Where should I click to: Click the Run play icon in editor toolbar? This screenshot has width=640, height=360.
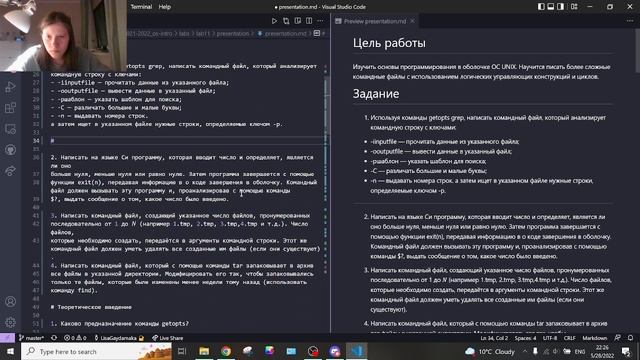pos(274,21)
